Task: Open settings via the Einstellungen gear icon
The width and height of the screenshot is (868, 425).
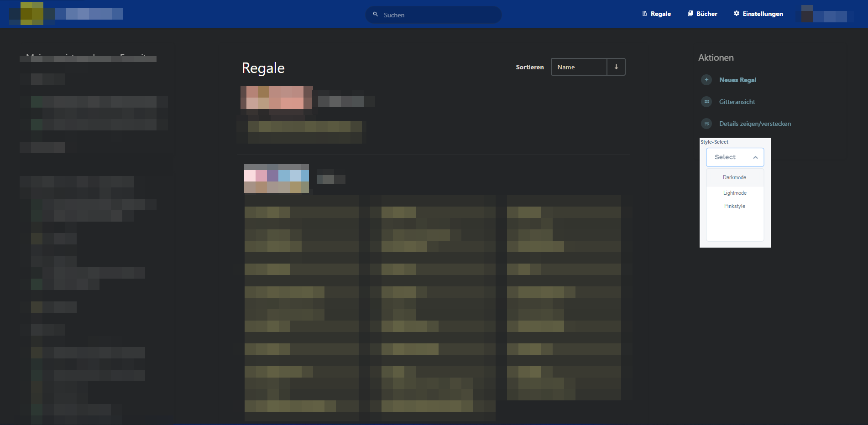Action: click(x=737, y=14)
